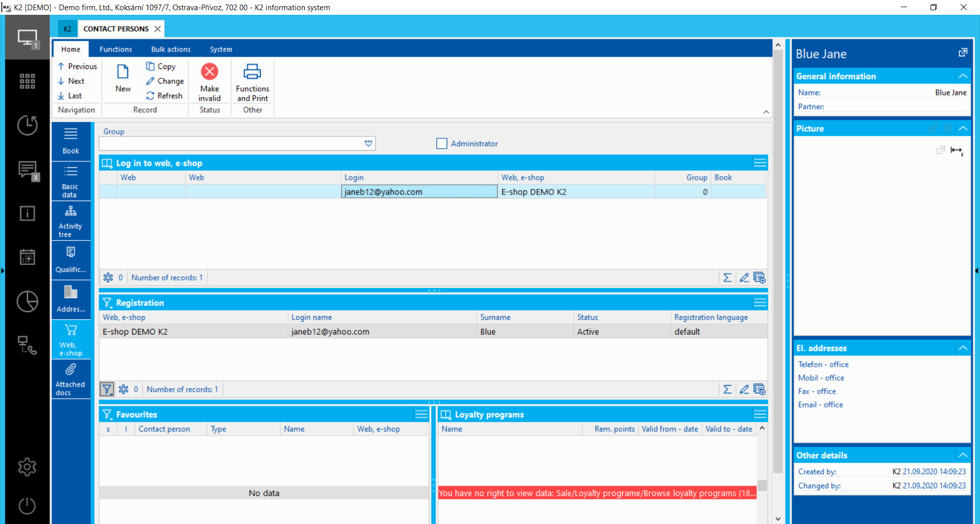Image resolution: width=980 pixels, height=524 pixels.
Task: Open the Qualifications page
Action: pos(71,260)
